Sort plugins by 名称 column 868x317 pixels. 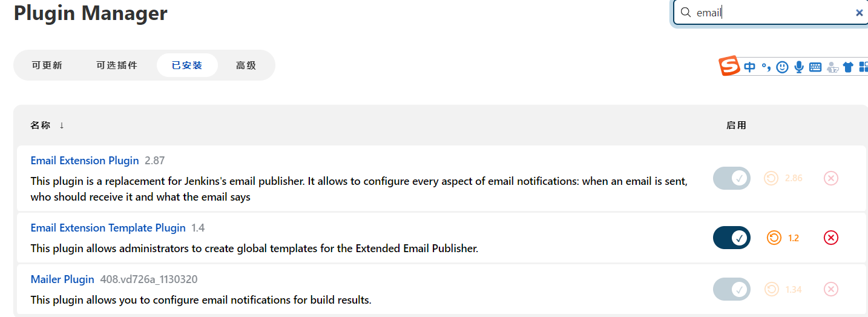point(41,125)
